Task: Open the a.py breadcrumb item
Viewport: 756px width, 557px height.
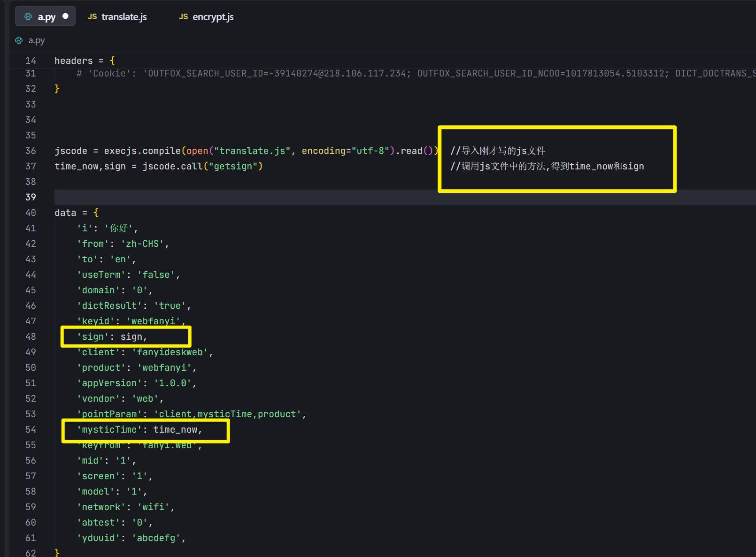Action: (x=37, y=40)
